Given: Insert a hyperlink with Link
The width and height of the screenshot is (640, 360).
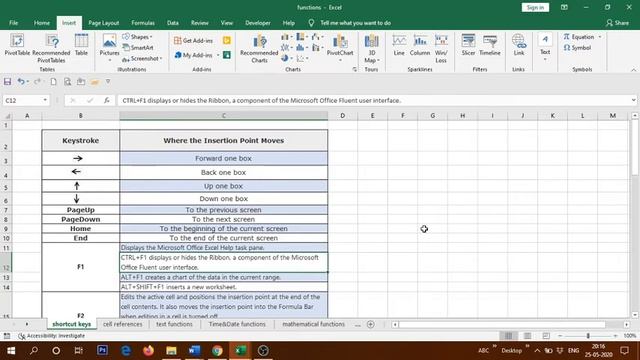Looking at the screenshot, I should coord(519,45).
